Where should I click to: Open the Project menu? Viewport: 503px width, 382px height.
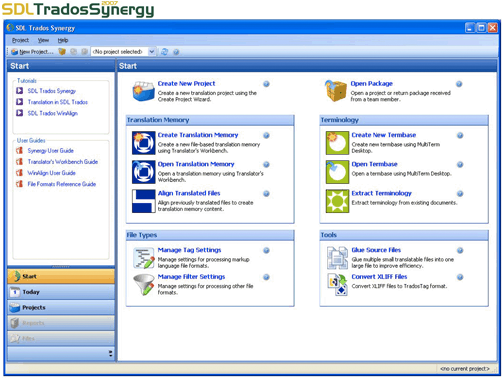[x=20, y=40]
